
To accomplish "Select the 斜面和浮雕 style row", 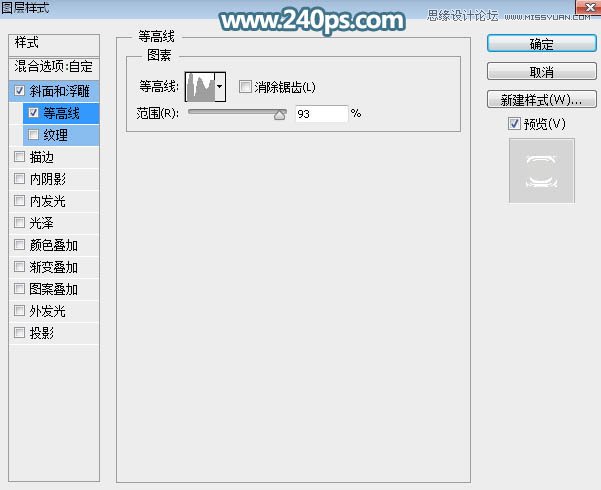I will click(x=54, y=91).
